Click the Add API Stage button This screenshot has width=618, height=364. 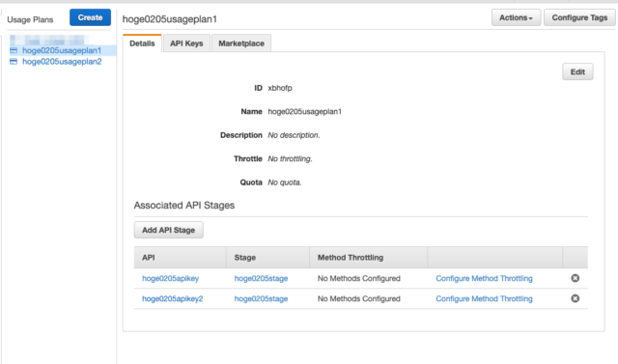(168, 230)
